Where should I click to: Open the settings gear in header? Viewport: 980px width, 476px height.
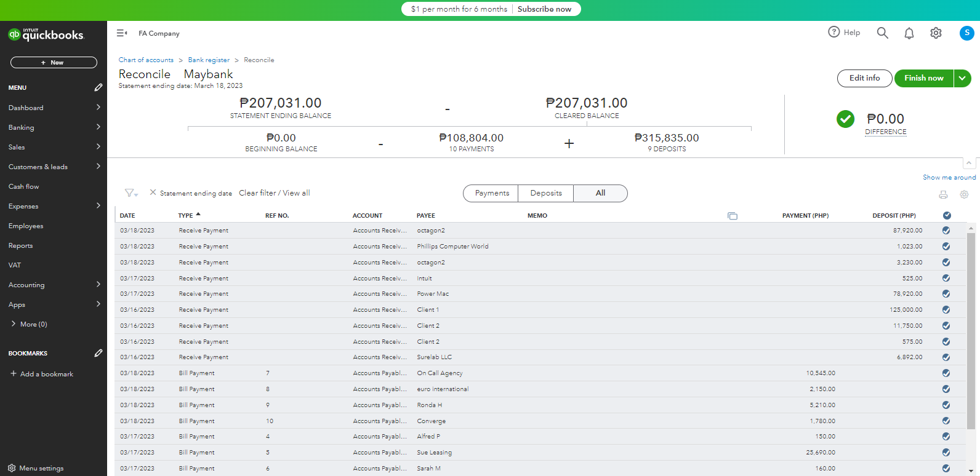point(936,33)
